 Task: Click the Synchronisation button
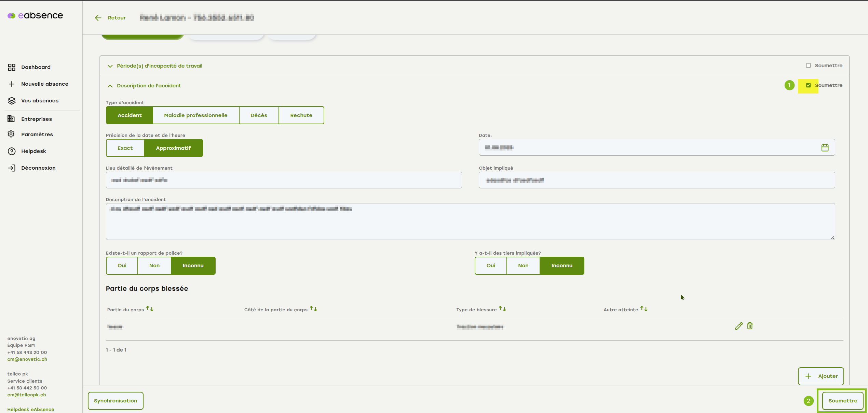pos(116,401)
